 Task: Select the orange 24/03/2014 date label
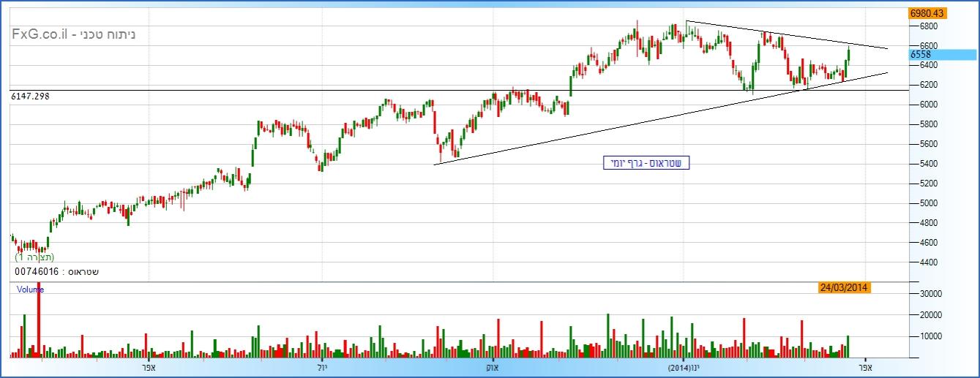pos(844,287)
